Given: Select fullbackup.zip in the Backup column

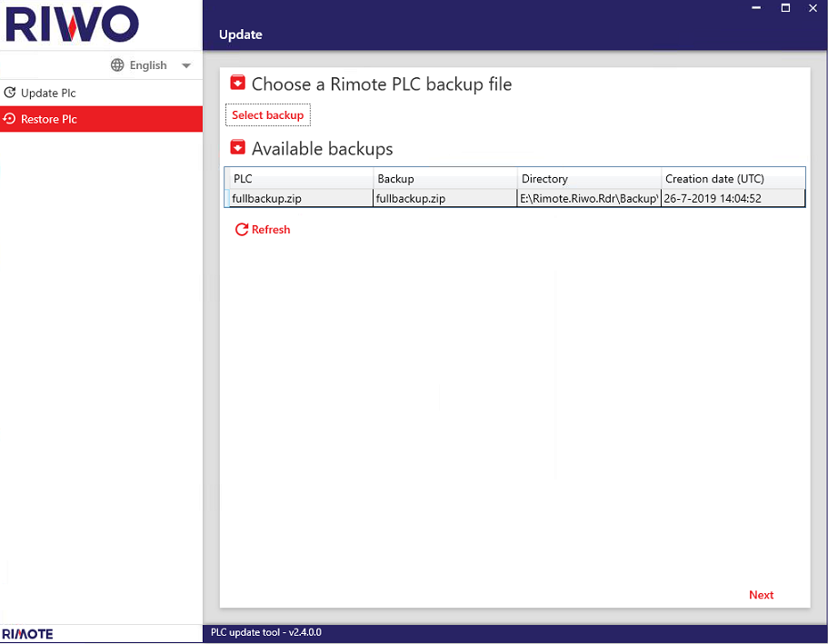Looking at the screenshot, I should click(445, 199).
